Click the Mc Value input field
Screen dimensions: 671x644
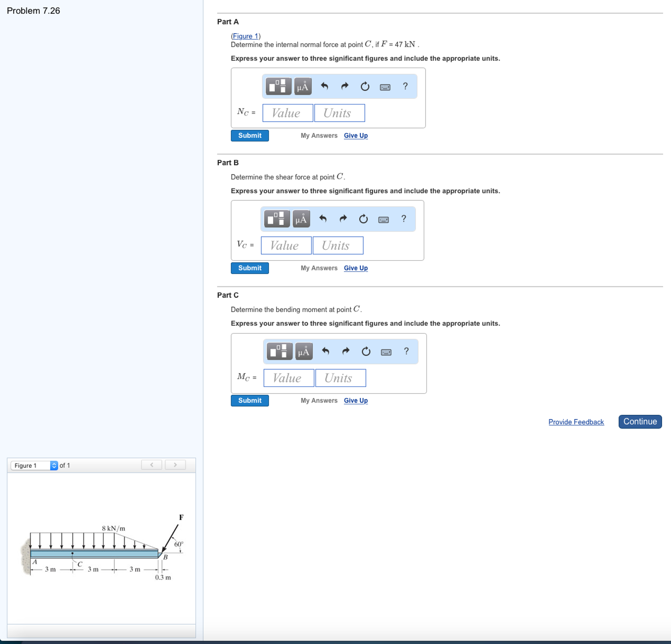point(289,378)
